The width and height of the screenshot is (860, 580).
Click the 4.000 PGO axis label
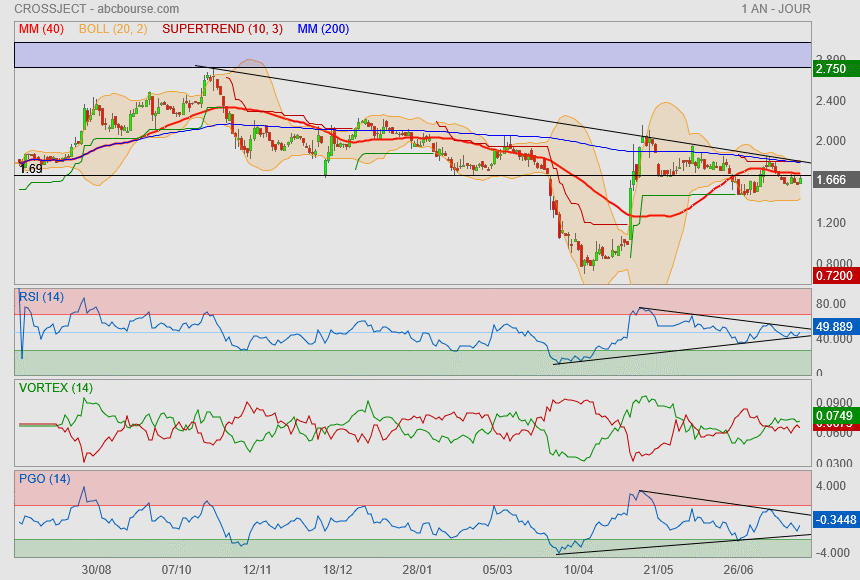click(831, 486)
